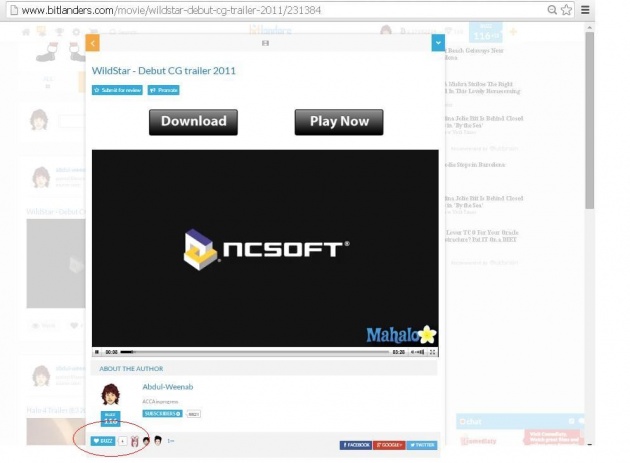This screenshot has width=630, height=463.
Task: Click the Submit for review button
Action: pos(117,90)
